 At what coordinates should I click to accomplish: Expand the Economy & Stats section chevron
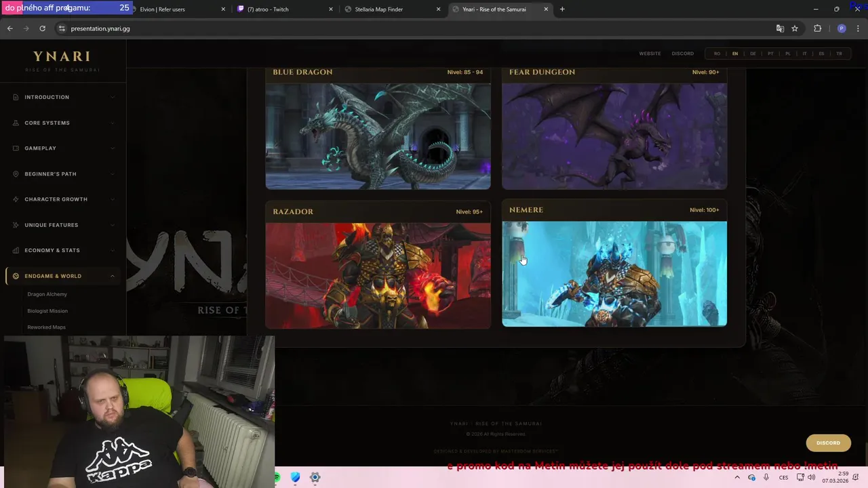point(113,250)
